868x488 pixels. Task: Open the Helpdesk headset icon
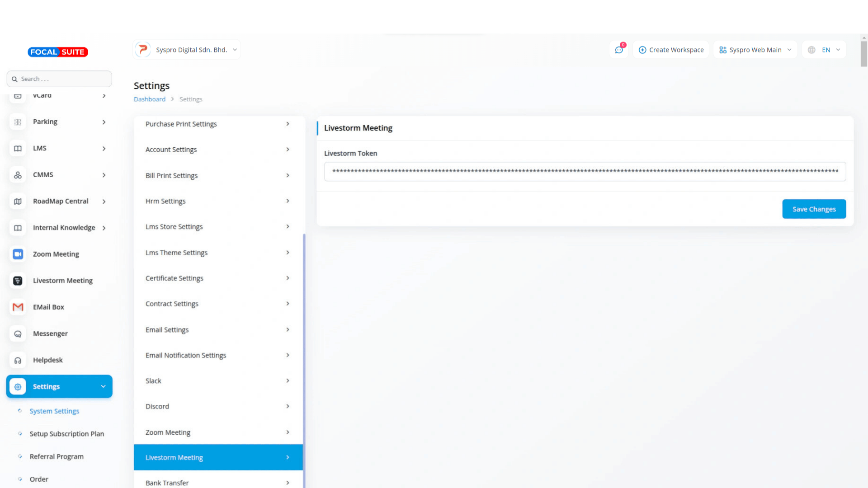[18, 360]
